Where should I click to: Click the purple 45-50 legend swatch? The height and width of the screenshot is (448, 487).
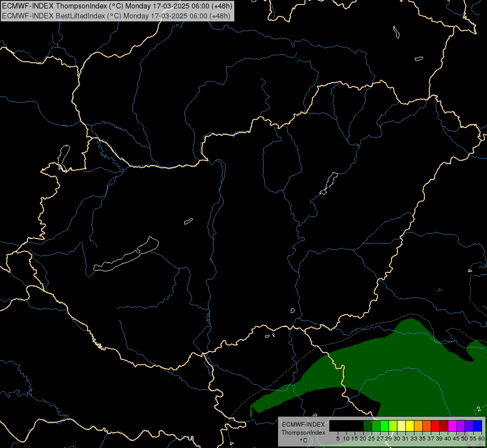coord(461,426)
